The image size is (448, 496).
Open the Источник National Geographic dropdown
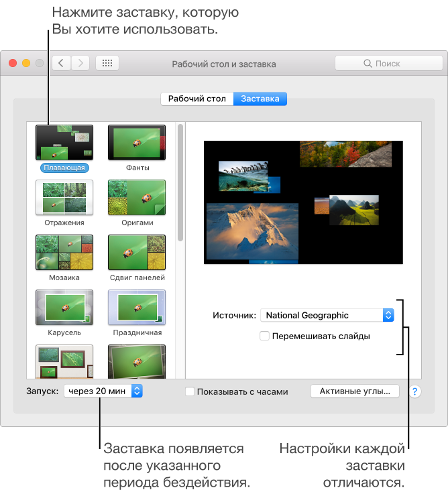[327, 315]
